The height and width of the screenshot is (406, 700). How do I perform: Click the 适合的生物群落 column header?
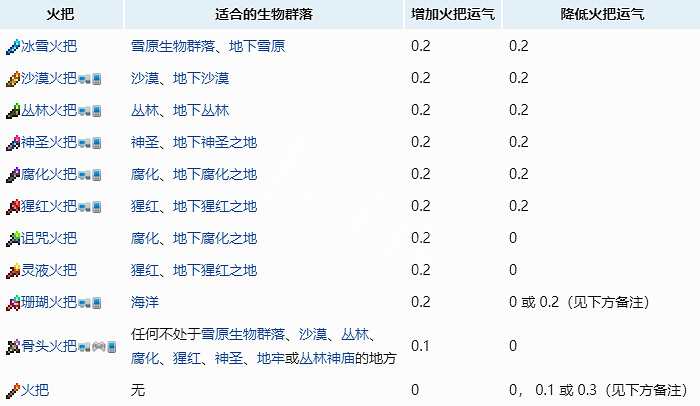[x=264, y=14]
